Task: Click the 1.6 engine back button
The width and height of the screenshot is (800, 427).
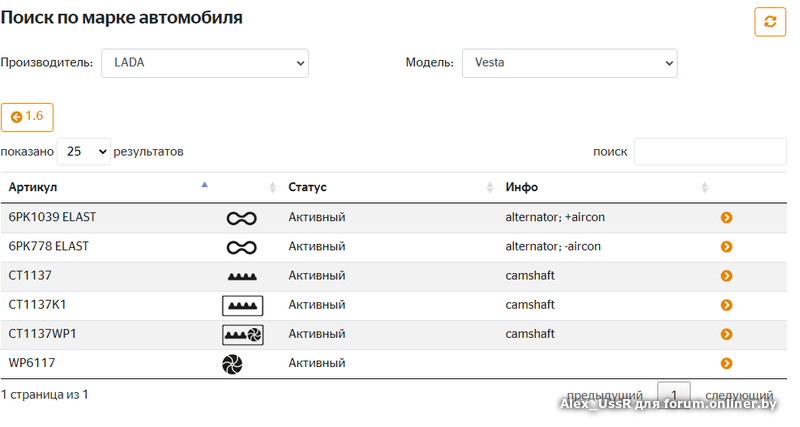Action: pos(27,117)
